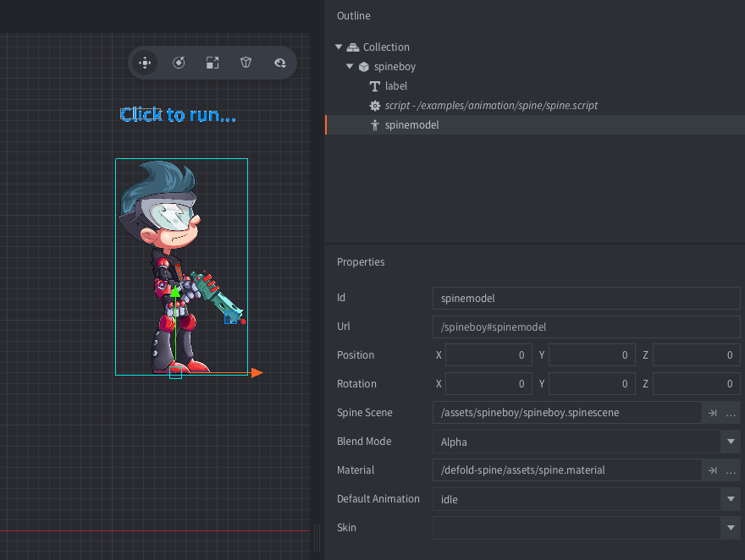Open the Blend Mode dropdown
This screenshot has height=560, width=745.
point(731,442)
